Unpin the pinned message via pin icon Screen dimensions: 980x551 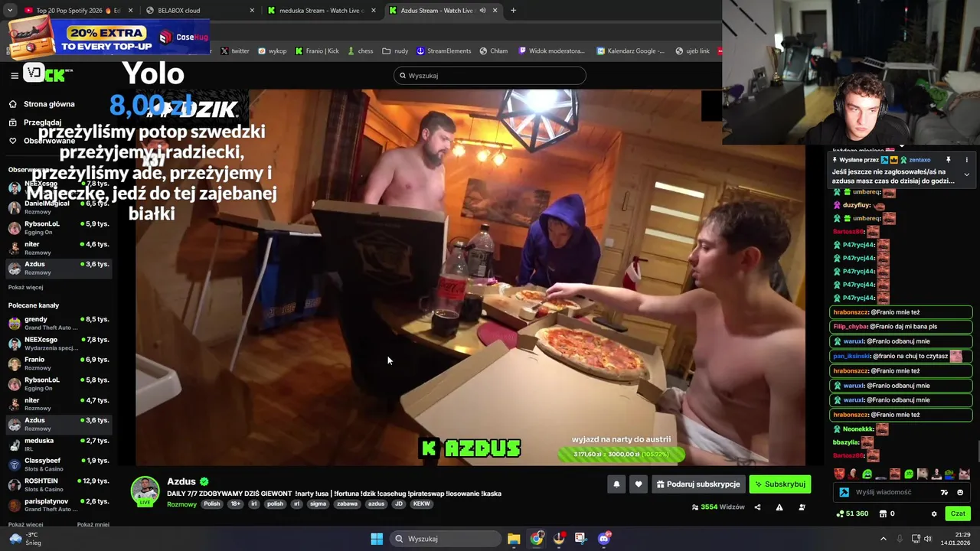point(948,160)
